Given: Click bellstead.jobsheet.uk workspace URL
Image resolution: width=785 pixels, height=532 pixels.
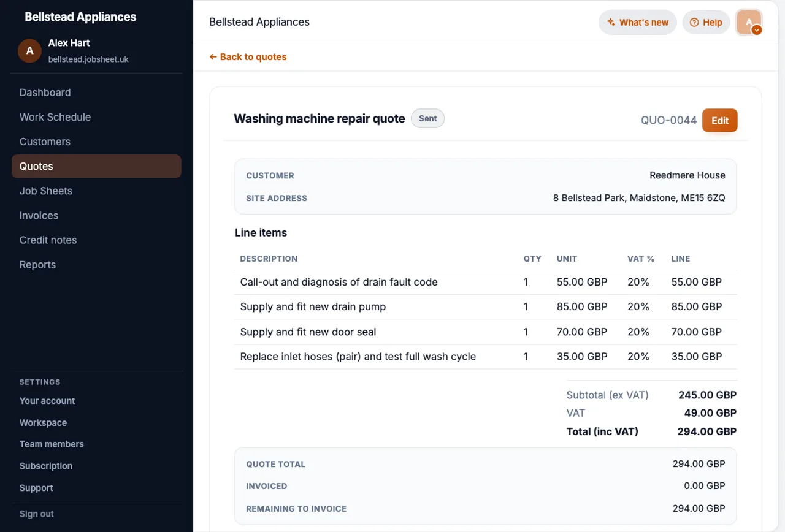Looking at the screenshot, I should click(88, 59).
